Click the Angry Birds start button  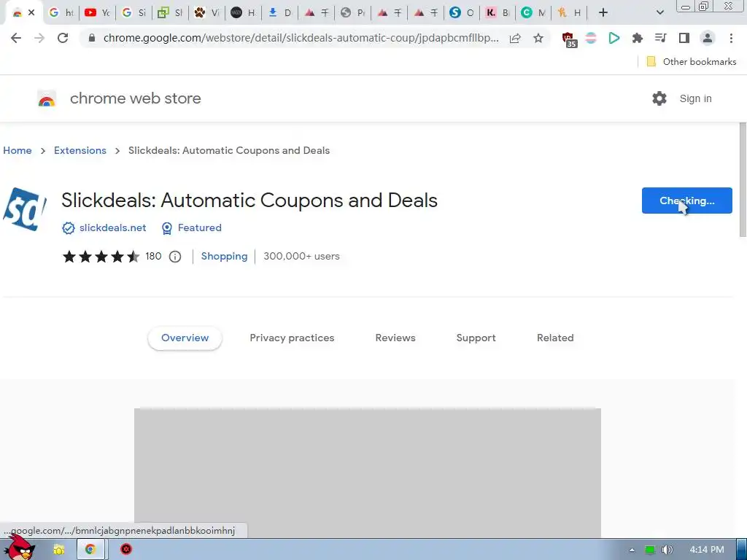(x=19, y=548)
